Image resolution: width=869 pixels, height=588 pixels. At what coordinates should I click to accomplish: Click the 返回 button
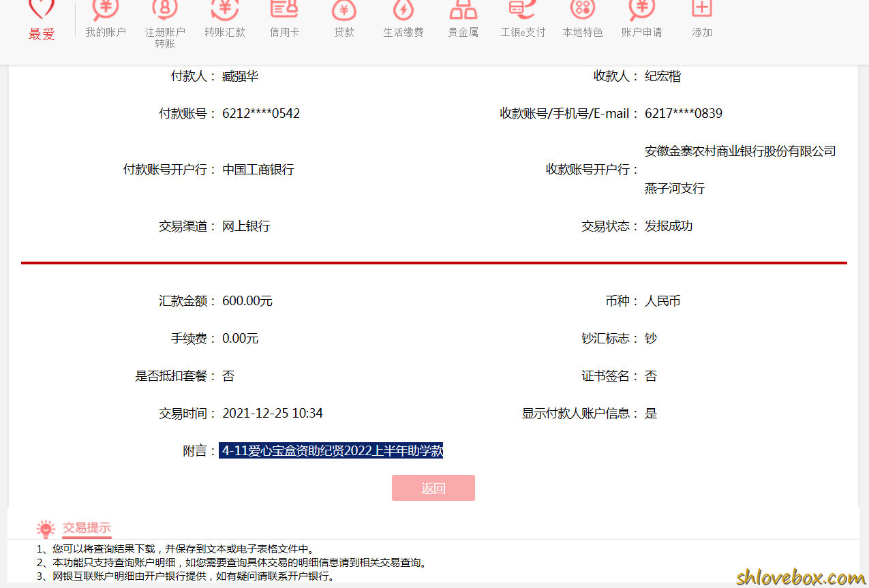433,488
